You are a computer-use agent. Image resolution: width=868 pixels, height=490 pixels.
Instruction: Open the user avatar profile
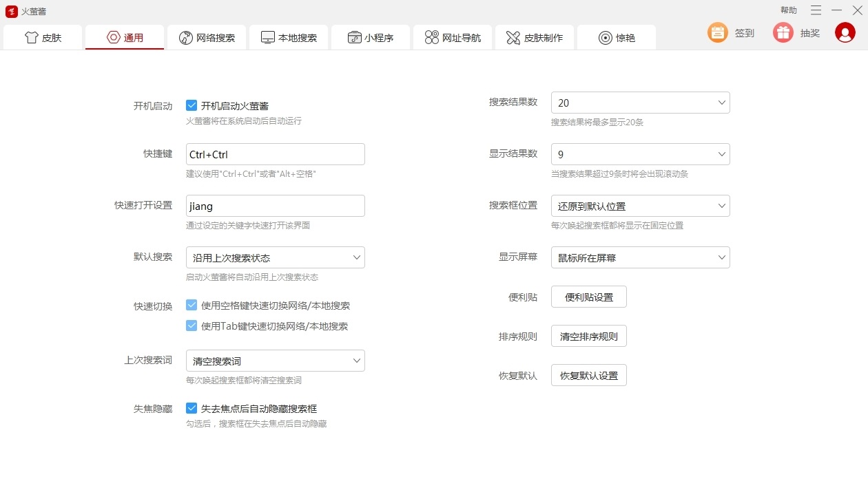(845, 32)
